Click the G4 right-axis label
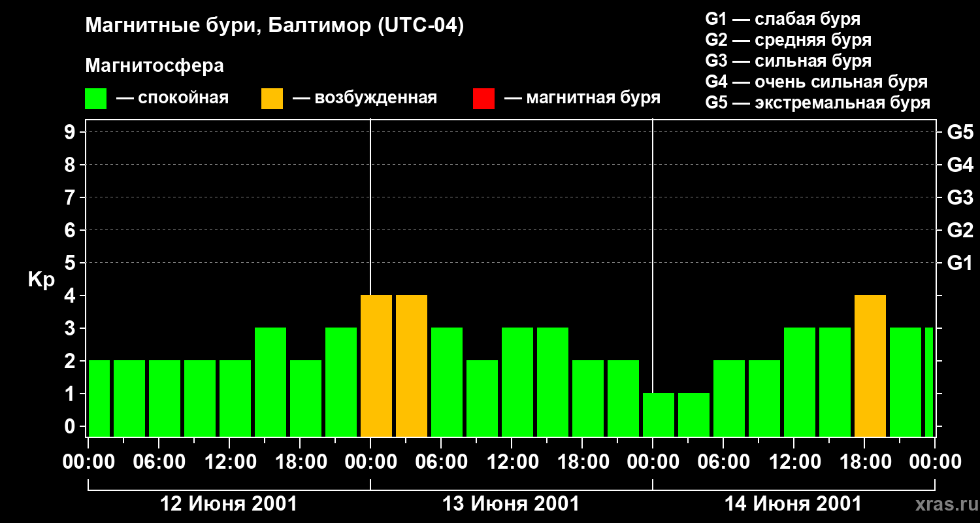Viewport: 980px width, 523px height. (960, 165)
